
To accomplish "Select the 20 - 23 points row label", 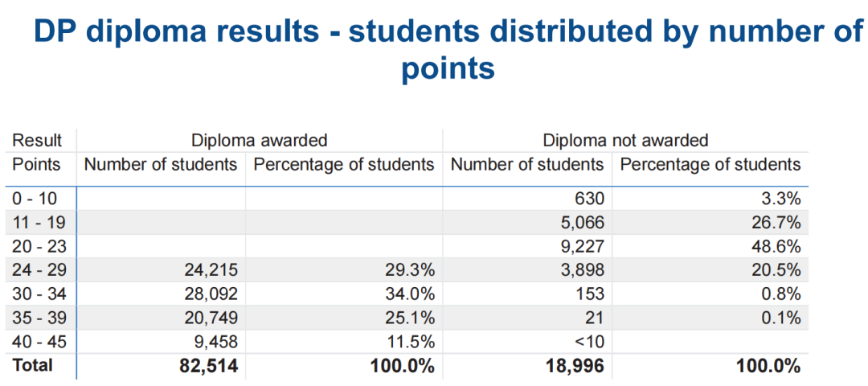I will (39, 246).
